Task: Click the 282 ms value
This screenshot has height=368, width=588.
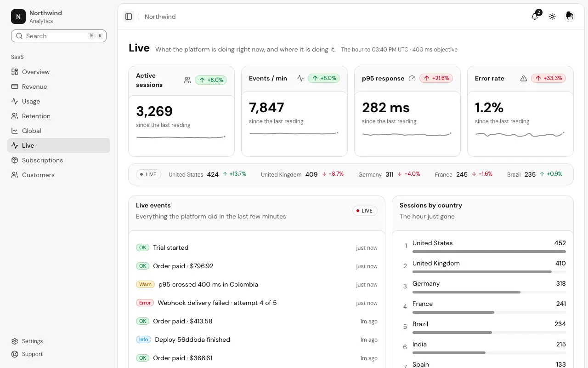Action: (386, 108)
